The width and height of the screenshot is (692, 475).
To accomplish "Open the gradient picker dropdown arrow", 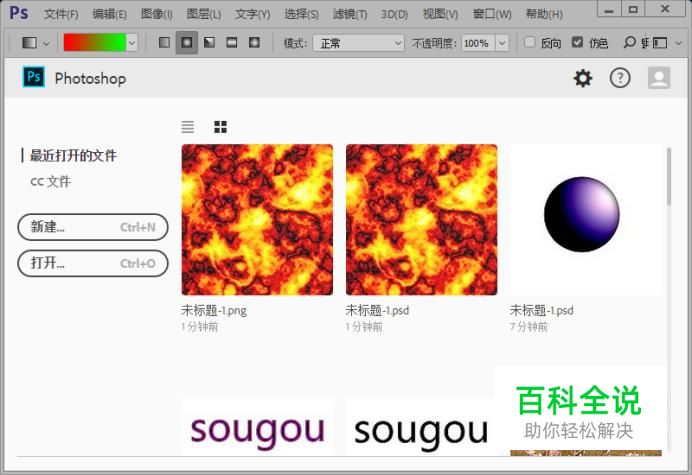I will 132,43.
